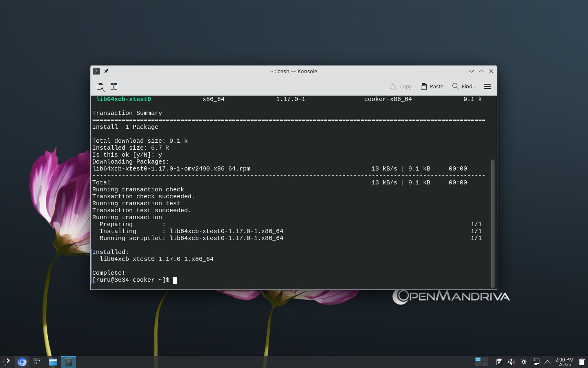Expand hidden system tray icons

[548, 362]
